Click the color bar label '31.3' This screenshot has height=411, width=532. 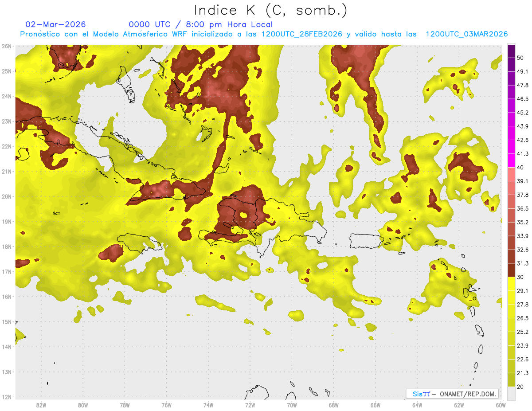(x=523, y=263)
